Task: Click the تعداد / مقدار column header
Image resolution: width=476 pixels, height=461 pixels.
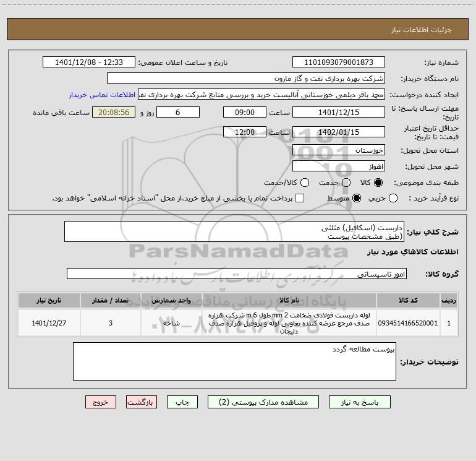Action: click(x=111, y=301)
